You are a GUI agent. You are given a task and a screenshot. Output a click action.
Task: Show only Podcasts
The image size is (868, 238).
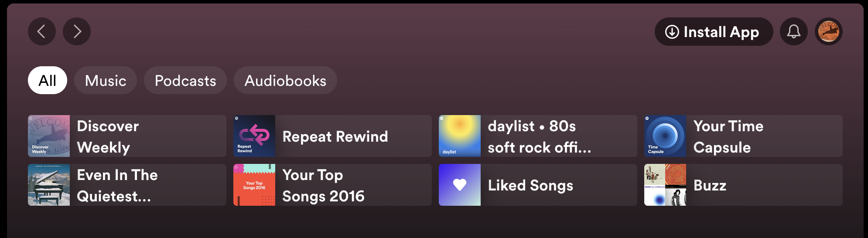pyautogui.click(x=185, y=80)
